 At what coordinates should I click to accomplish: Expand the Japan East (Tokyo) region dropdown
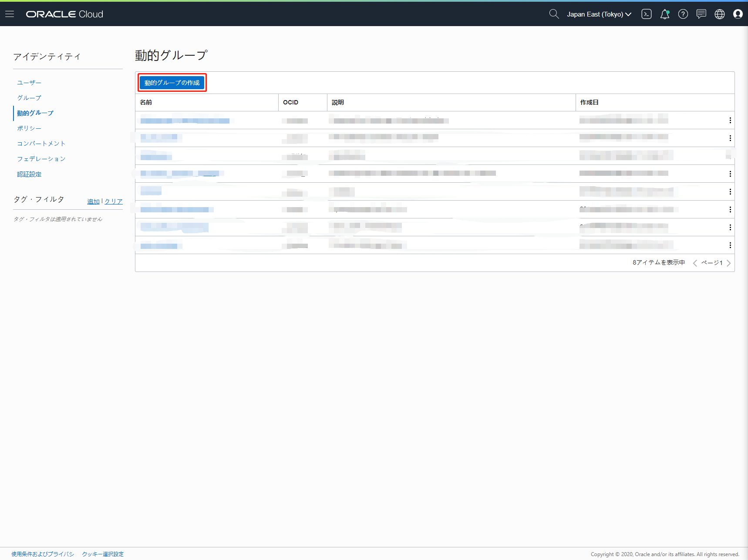pos(599,14)
